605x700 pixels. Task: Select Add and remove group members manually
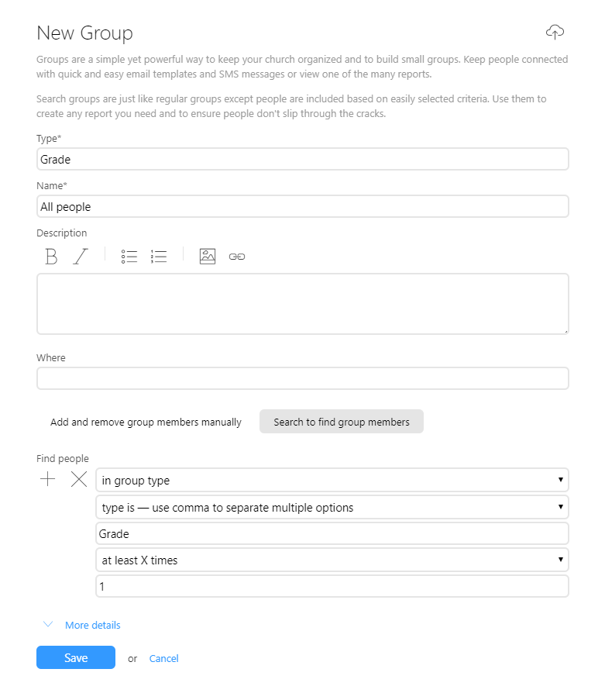pos(146,422)
